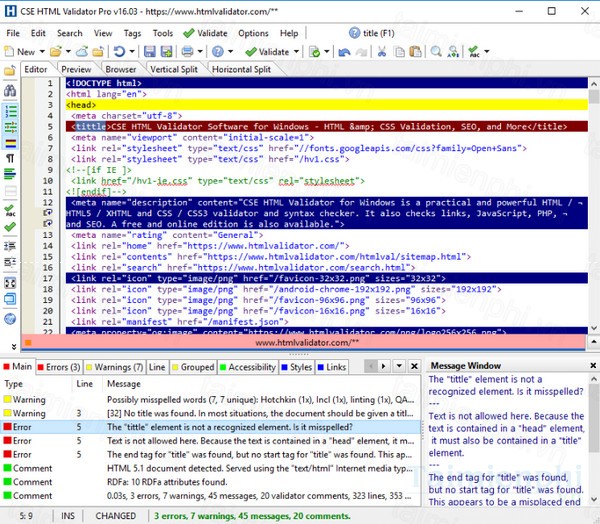Image resolution: width=600 pixels, height=524 pixels.
Task: Toggle the gray split-pane sidebar button
Action: coord(10,190)
